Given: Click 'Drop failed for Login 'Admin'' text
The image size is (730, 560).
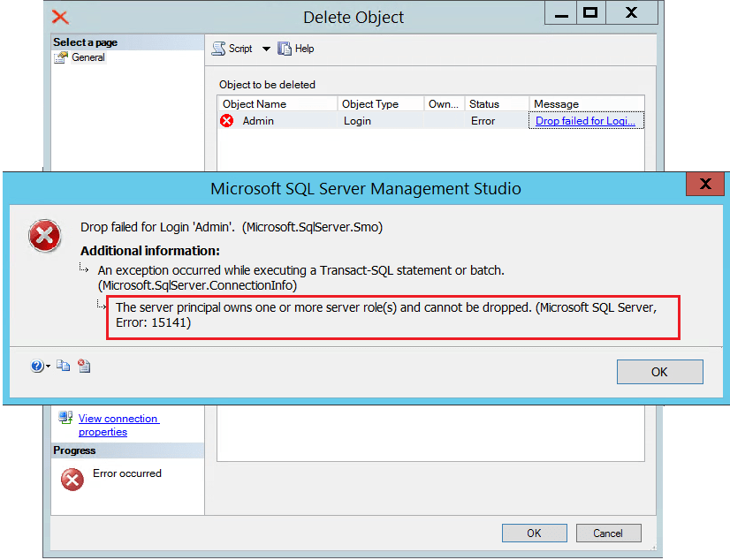Looking at the screenshot, I should 157,227.
